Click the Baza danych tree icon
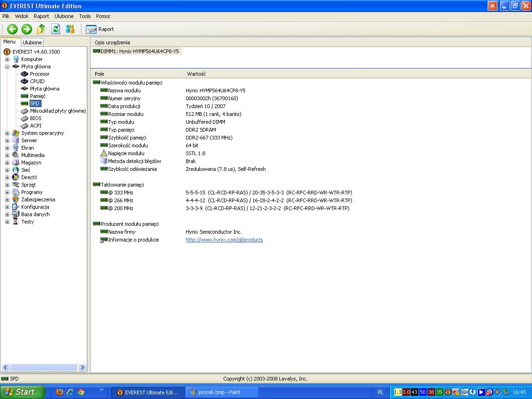 (x=15, y=214)
